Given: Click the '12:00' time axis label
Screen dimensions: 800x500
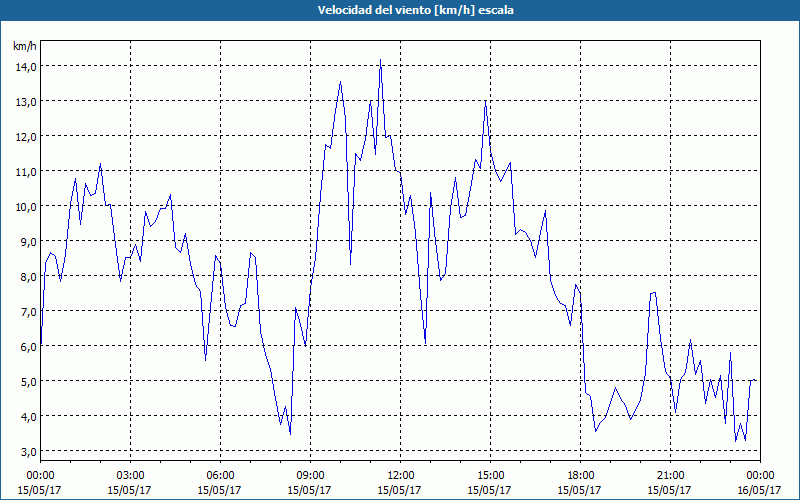Looking at the screenshot, I should pos(401,476).
